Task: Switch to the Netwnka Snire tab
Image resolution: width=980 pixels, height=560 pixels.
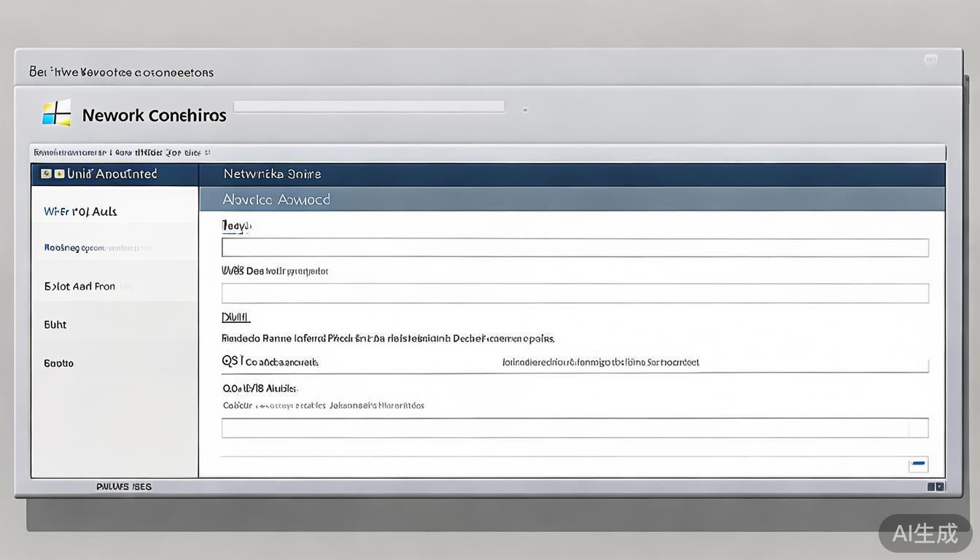Action: point(272,174)
